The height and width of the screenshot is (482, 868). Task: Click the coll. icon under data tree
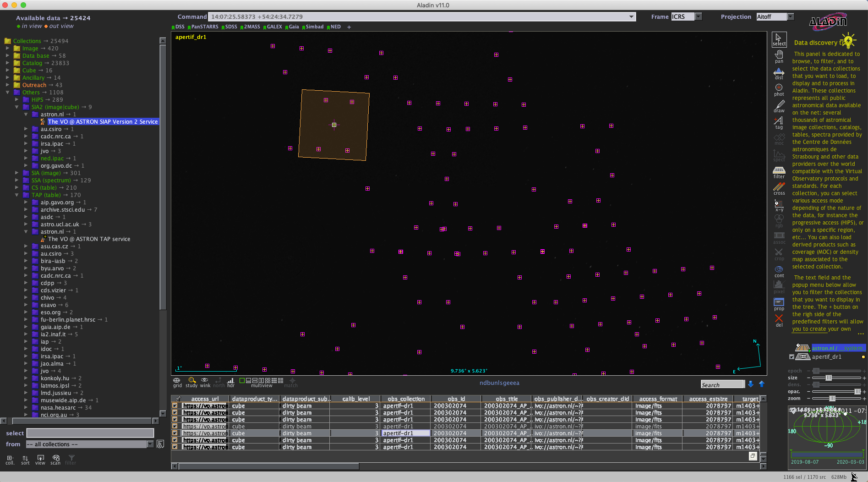point(10,460)
